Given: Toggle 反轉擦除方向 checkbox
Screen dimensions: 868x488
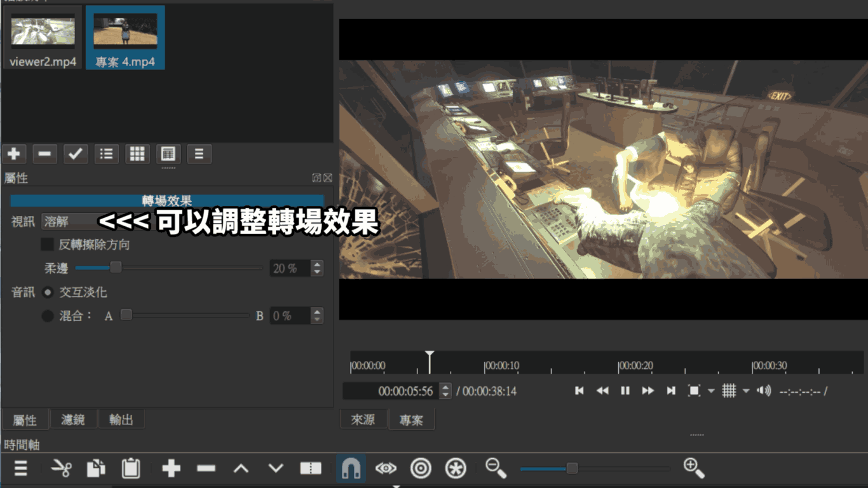Looking at the screenshot, I should click(48, 245).
